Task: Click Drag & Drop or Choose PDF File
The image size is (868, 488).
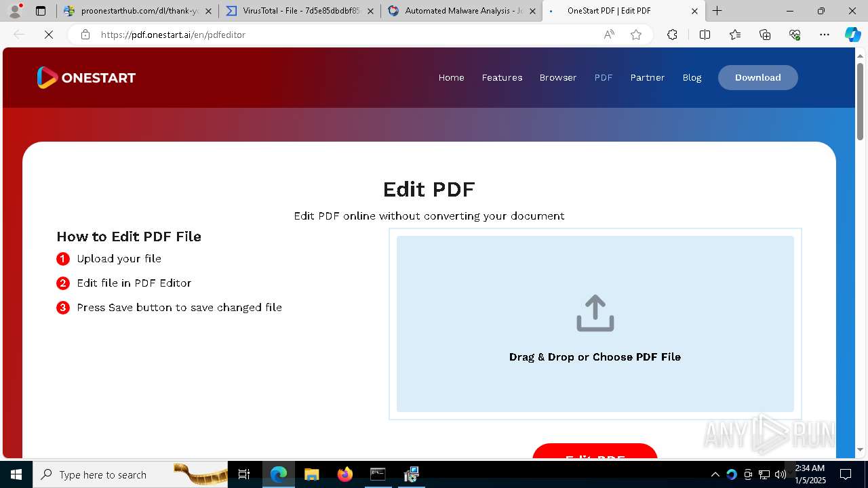Action: (595, 357)
